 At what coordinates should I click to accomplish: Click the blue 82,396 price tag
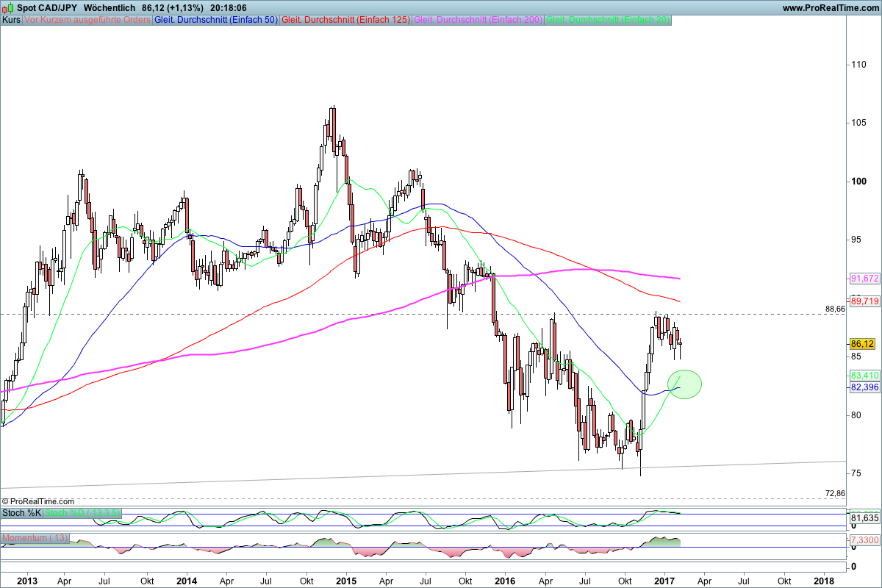pos(864,387)
